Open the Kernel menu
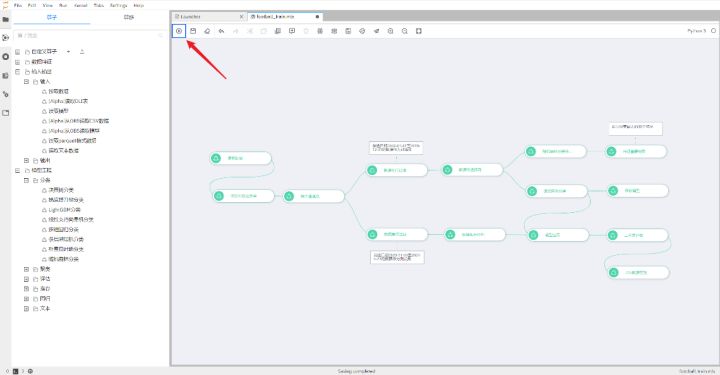The height and width of the screenshot is (375, 720). [x=80, y=5]
